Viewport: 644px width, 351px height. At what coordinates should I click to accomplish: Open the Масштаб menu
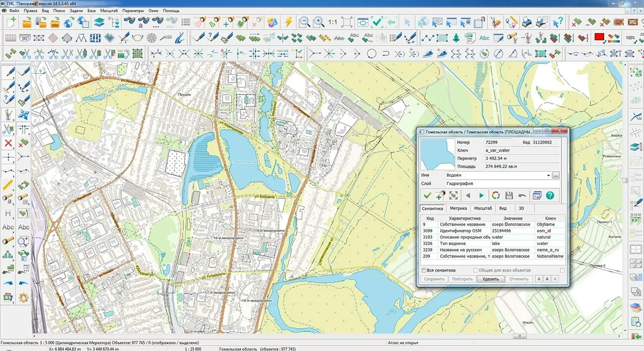pos(109,10)
